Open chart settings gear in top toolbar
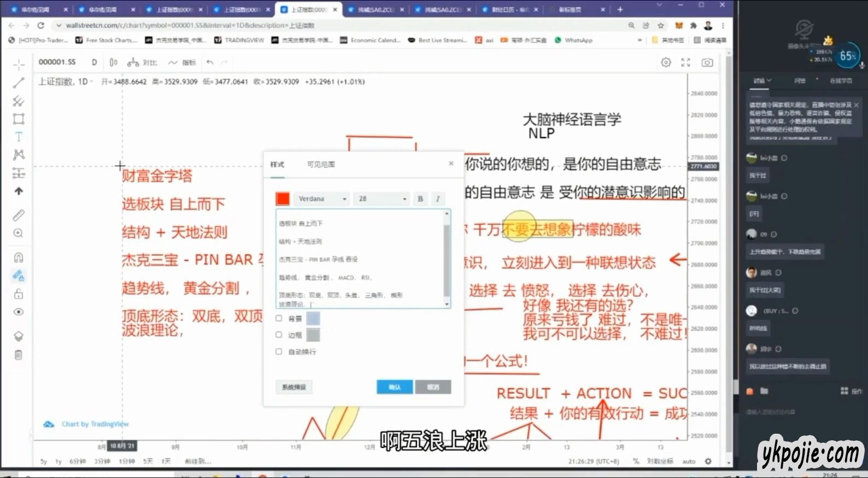The height and width of the screenshot is (478, 868). click(x=666, y=62)
